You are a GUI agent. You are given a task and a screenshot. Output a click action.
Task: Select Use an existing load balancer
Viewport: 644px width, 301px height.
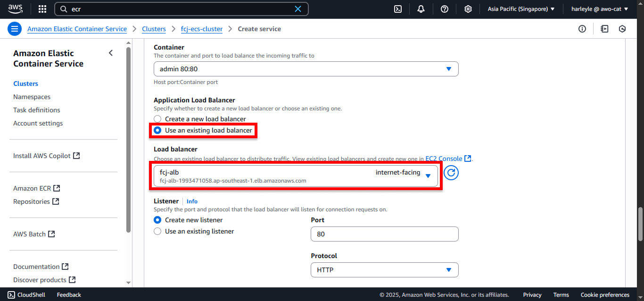click(157, 130)
